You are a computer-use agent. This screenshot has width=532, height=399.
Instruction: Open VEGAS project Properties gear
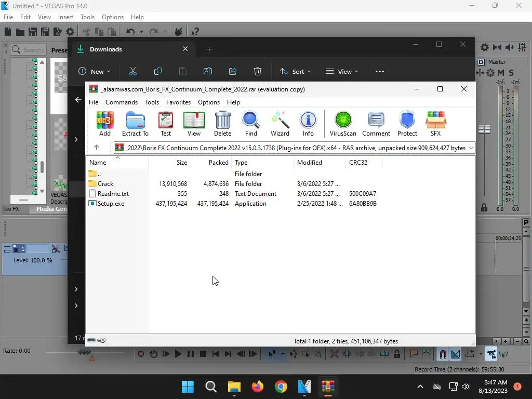(x=70, y=32)
